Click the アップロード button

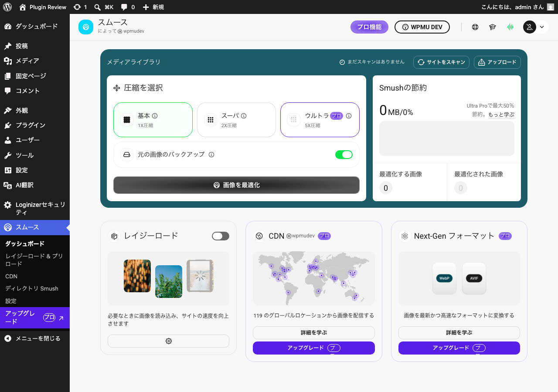click(x=497, y=62)
